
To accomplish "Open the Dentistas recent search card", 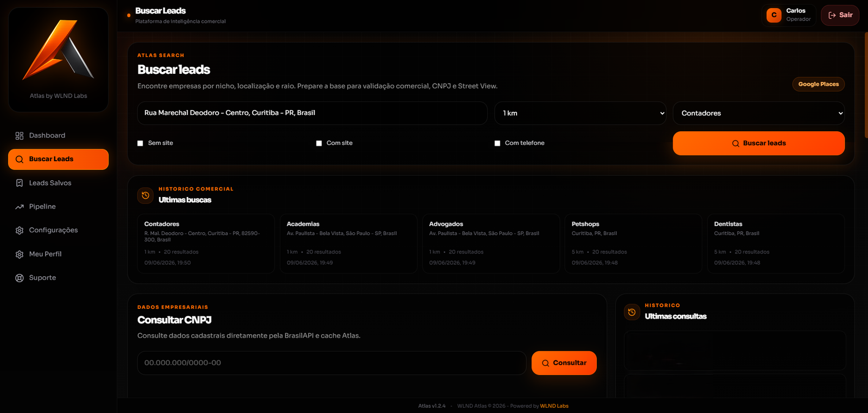I will [776, 244].
